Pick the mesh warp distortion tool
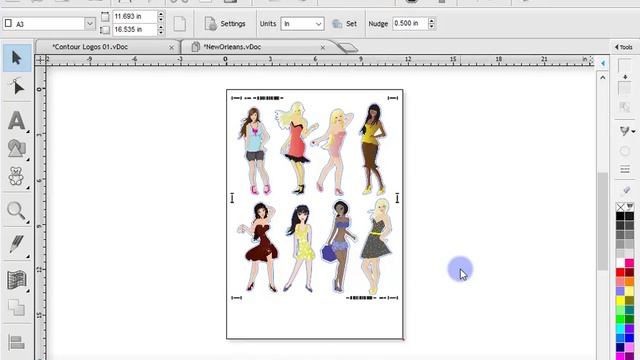The image size is (640, 360). pos(17,280)
